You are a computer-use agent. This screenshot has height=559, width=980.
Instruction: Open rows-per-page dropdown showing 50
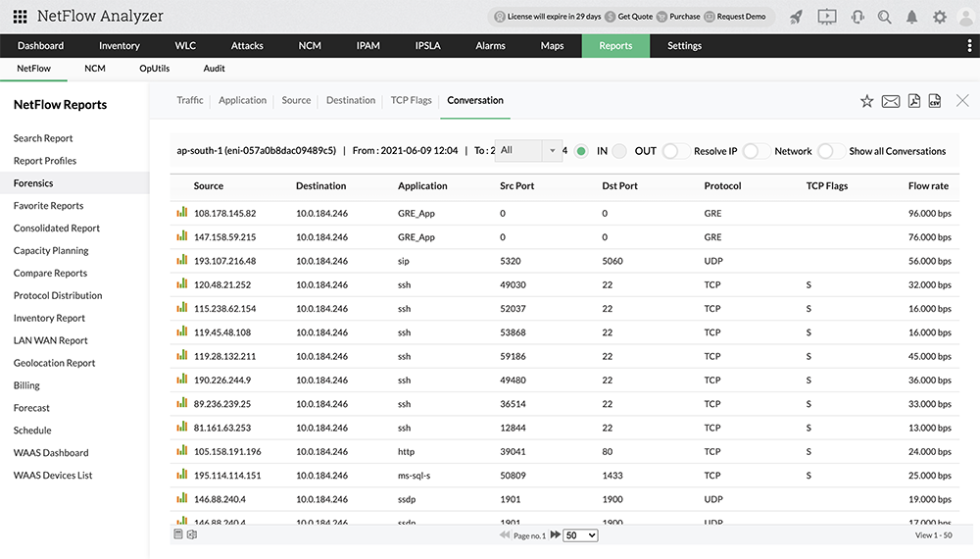click(x=581, y=534)
